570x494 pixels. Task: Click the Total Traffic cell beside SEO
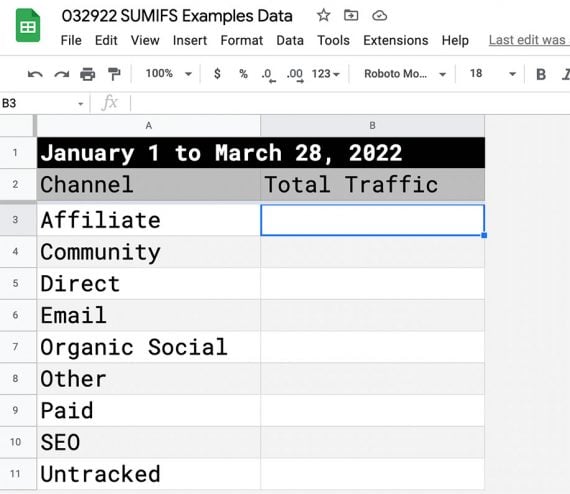[x=373, y=442]
